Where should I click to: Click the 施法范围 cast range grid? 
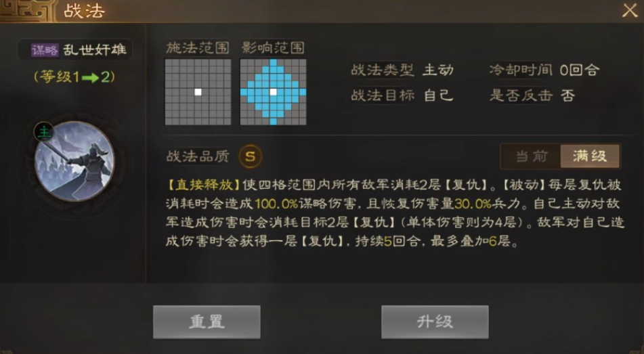[x=198, y=92]
